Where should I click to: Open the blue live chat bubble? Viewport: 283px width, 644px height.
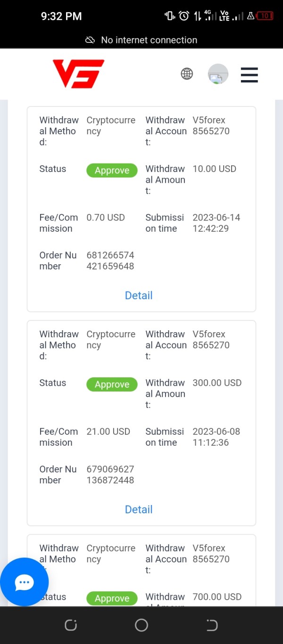(25, 582)
